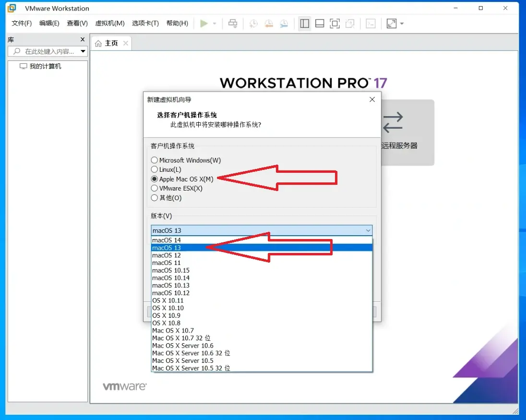Screen dimensions: 526x420
Task: Choose macOS 10.12 from version list
Action: (x=262, y=293)
